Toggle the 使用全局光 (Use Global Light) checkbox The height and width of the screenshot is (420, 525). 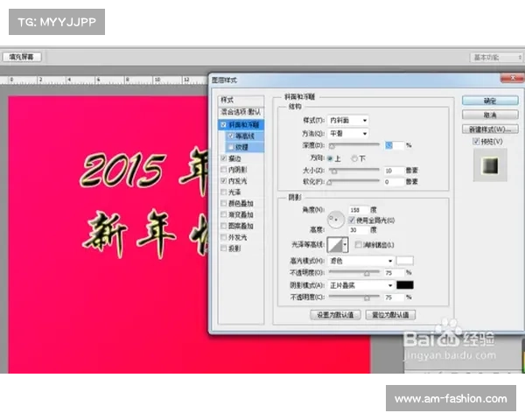tap(353, 220)
